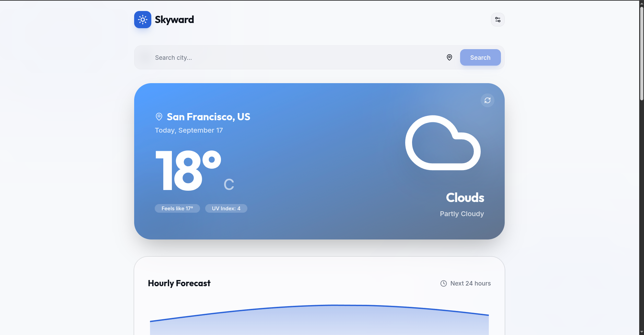Click the 18° temperature reading
Image resolution: width=644 pixels, height=335 pixels.
[x=188, y=170]
